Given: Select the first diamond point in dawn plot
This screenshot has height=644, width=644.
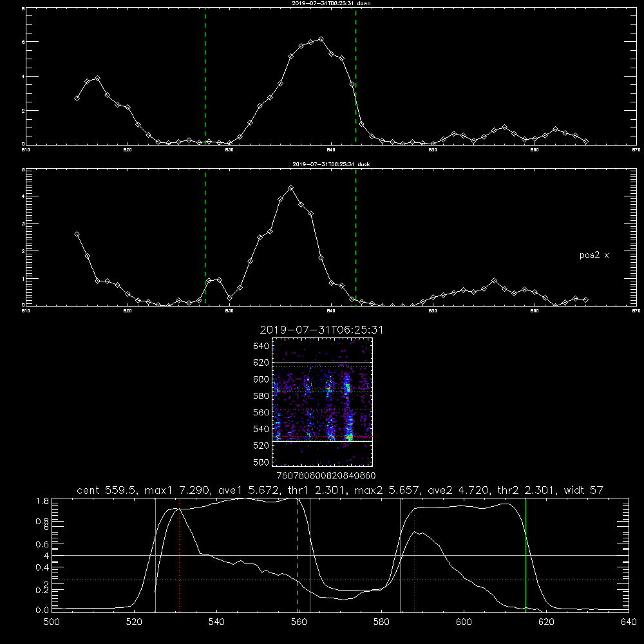Looking at the screenshot, I should click(77, 98).
